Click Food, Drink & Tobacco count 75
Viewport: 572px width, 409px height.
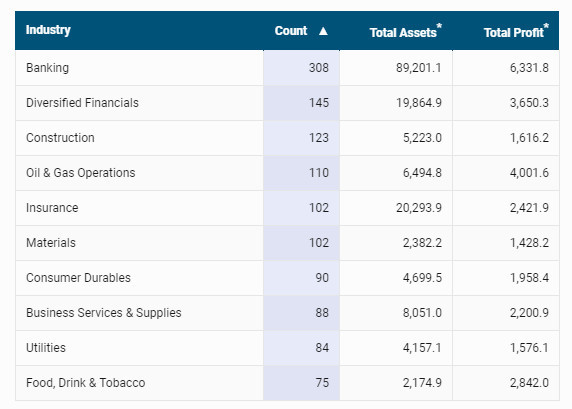click(322, 383)
